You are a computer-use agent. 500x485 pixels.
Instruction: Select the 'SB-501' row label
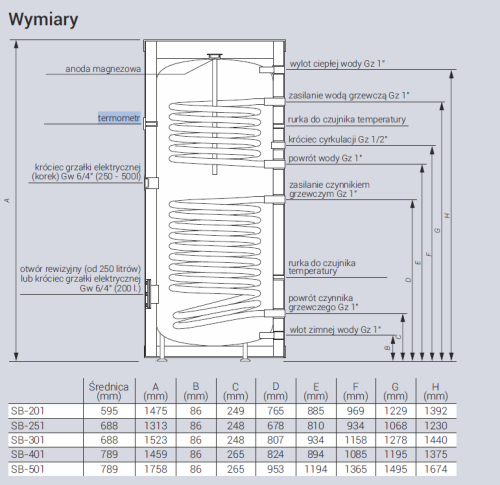tap(28, 469)
